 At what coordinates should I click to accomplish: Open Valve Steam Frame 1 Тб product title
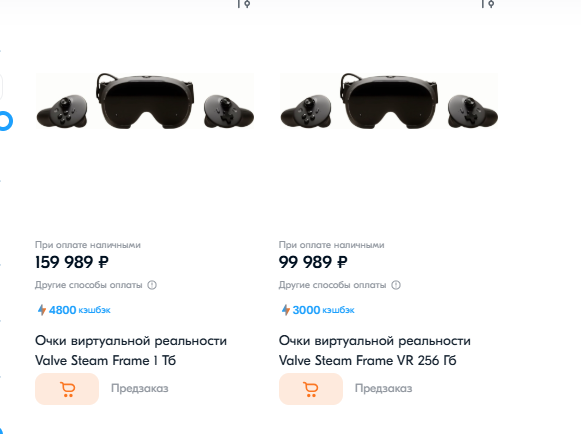131,351
